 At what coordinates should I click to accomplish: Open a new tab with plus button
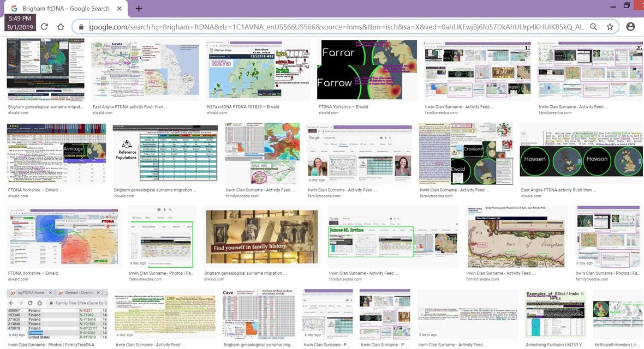coord(139,9)
